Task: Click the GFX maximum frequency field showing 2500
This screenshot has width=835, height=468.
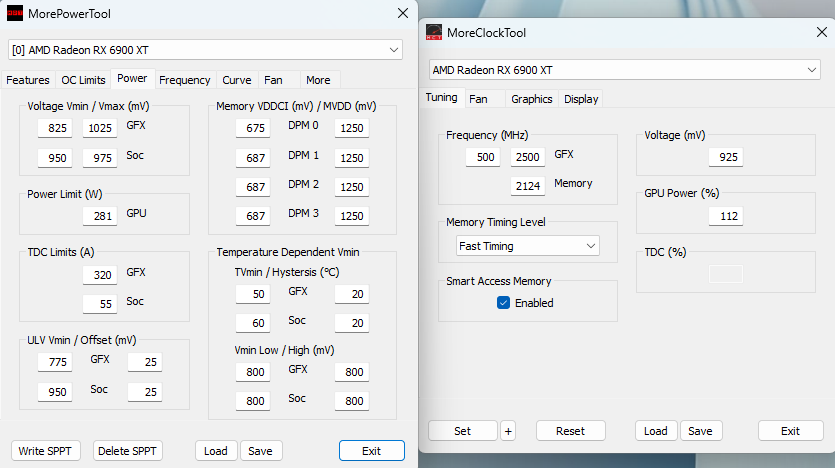Action: (528, 157)
